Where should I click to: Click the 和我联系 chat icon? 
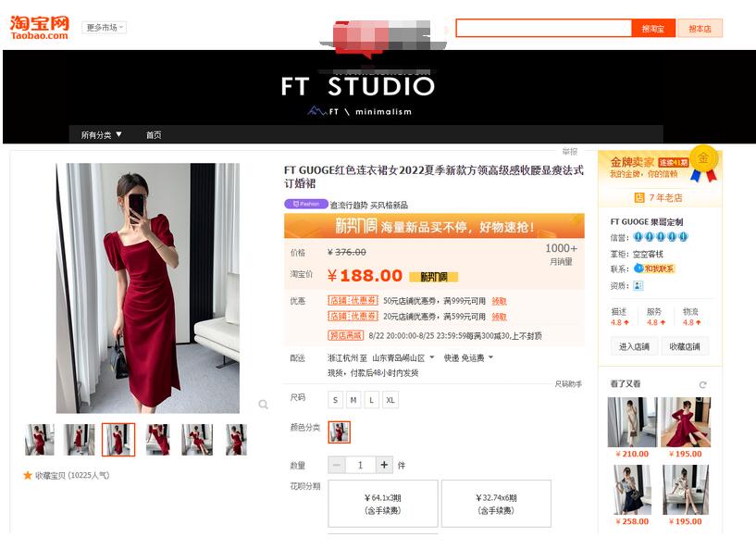[x=654, y=269]
